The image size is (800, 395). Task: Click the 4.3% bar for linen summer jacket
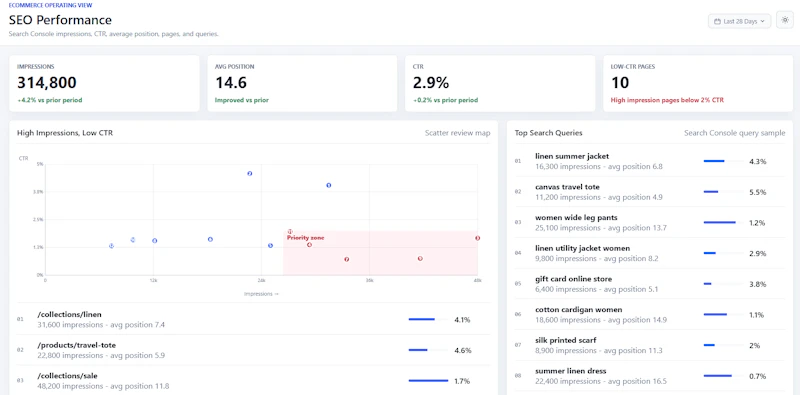(723, 161)
